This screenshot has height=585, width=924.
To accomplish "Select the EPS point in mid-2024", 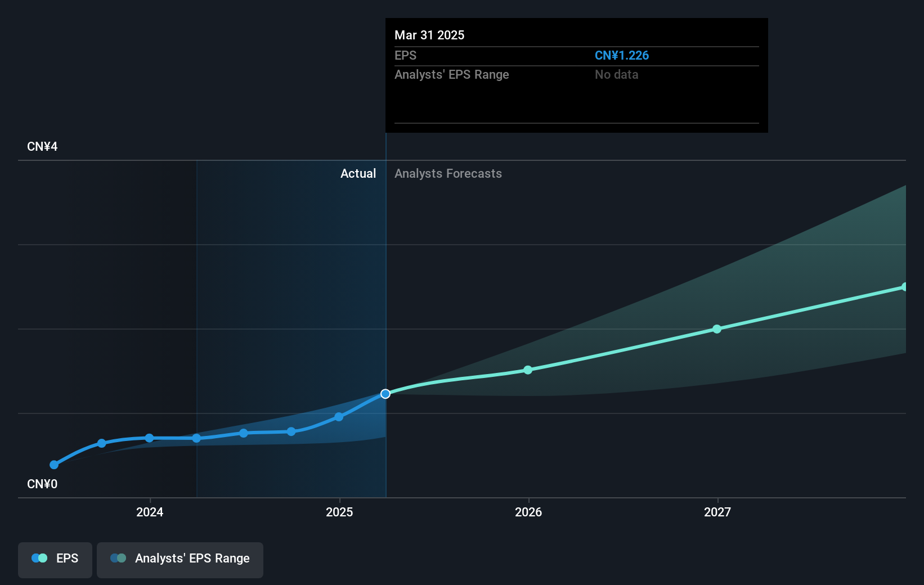I will pyautogui.click(x=244, y=433).
